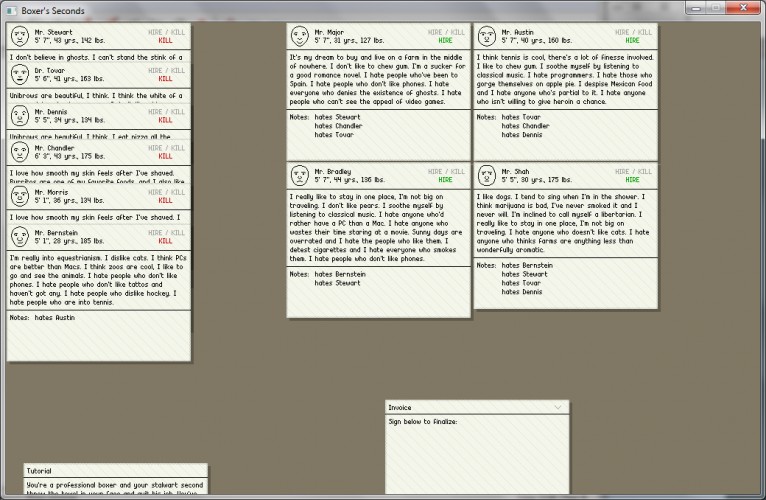Click 'hates Dennis' note on Mr. Austin's card
766x500 pixels.
(522, 135)
